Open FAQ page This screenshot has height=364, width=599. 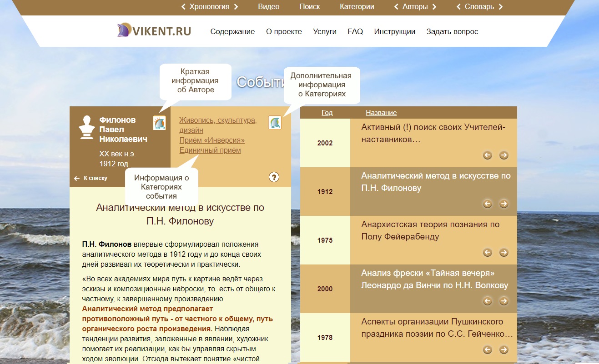[355, 31]
